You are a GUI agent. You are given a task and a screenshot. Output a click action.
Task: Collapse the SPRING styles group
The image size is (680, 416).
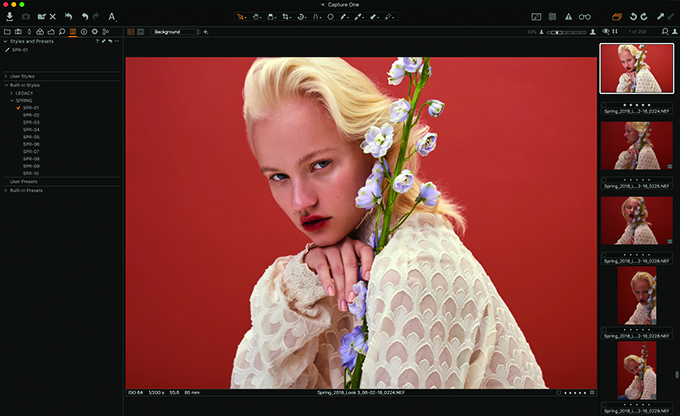[x=12, y=100]
